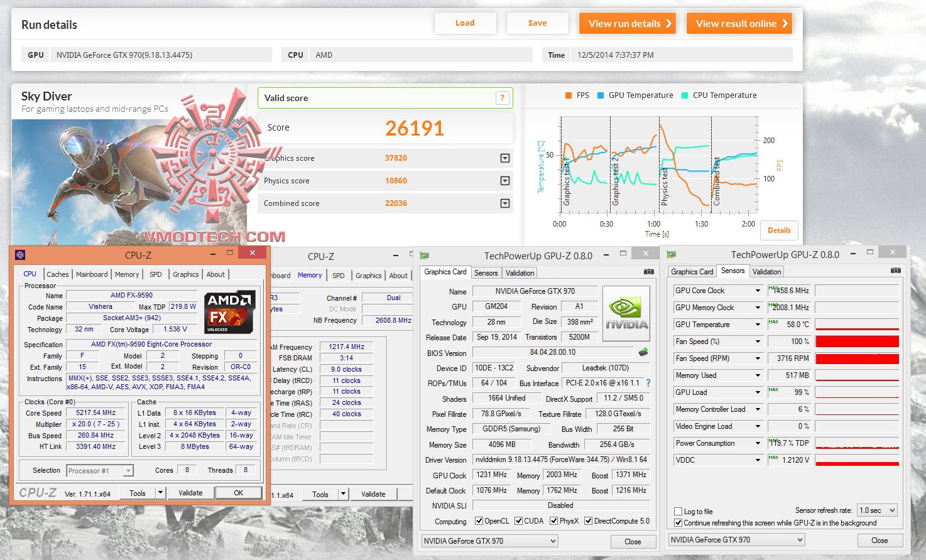Viewport: 926px width, 560px height.
Task: Toggle the CUDA checkbox
Action: pyautogui.click(x=518, y=520)
